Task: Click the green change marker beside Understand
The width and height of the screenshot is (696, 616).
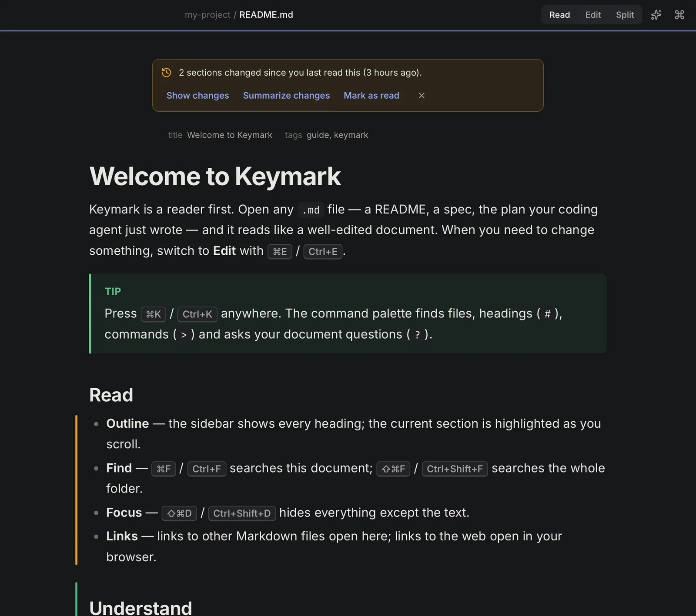Action: click(77, 599)
